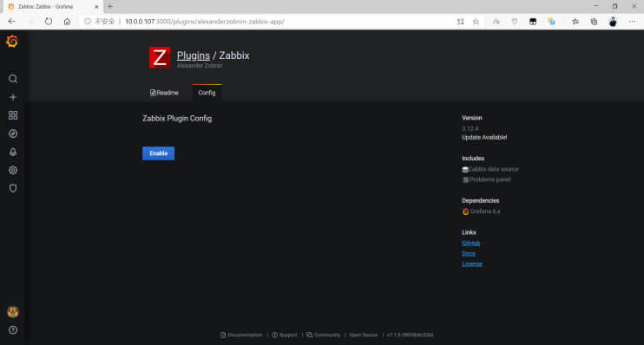Screen dimensions: 644x345
Task: Open the Docs link
Action: coord(468,253)
